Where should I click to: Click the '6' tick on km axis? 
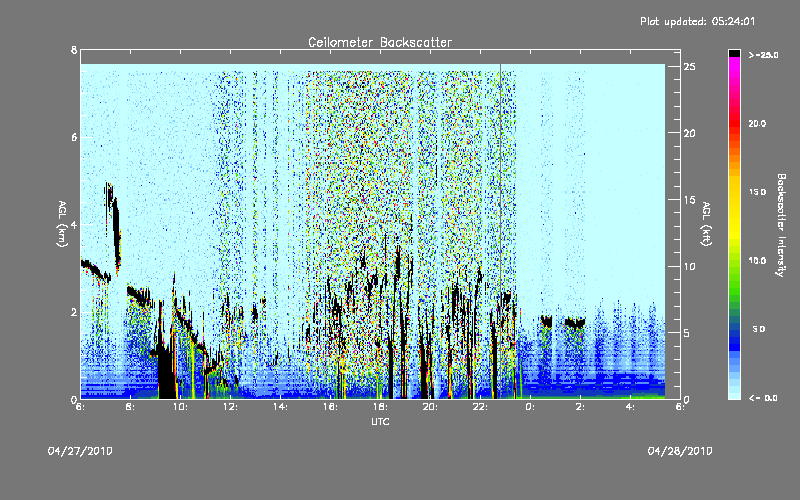point(74,137)
